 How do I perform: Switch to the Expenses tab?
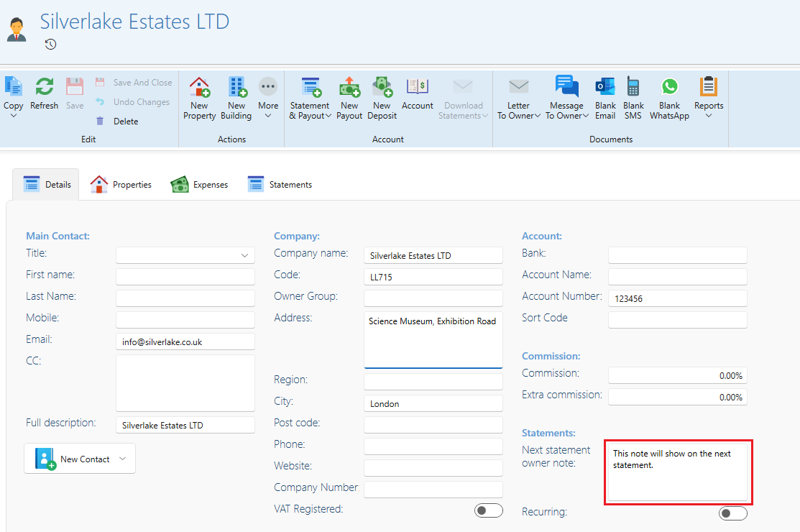point(200,185)
